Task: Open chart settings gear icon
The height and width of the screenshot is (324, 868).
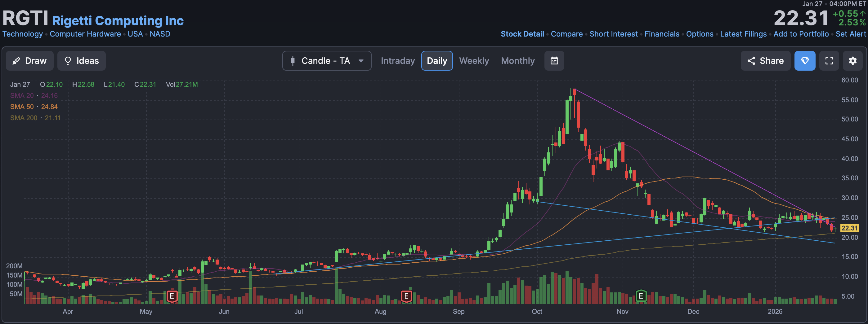Action: pos(852,61)
